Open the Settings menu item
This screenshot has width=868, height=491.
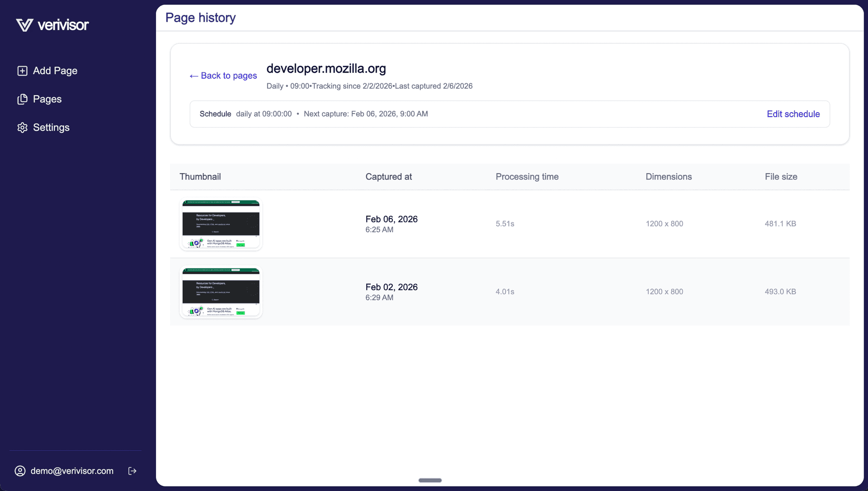51,128
